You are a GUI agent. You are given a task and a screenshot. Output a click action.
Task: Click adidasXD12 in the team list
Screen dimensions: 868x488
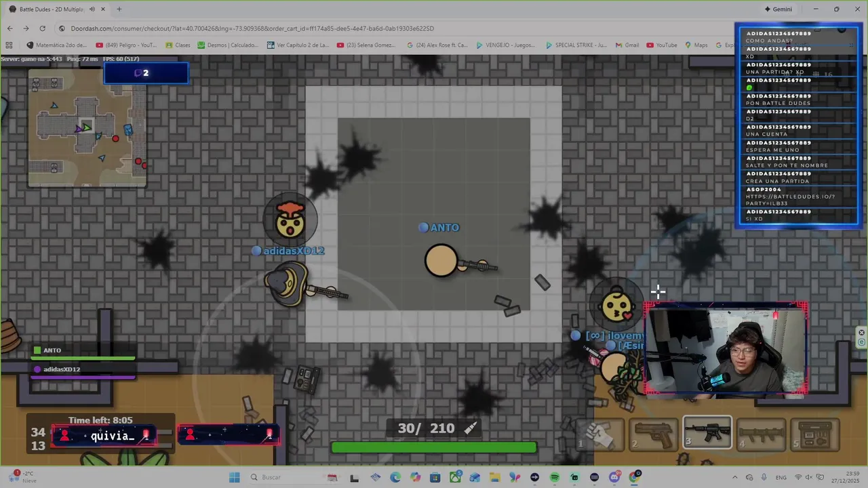pyautogui.click(x=62, y=369)
